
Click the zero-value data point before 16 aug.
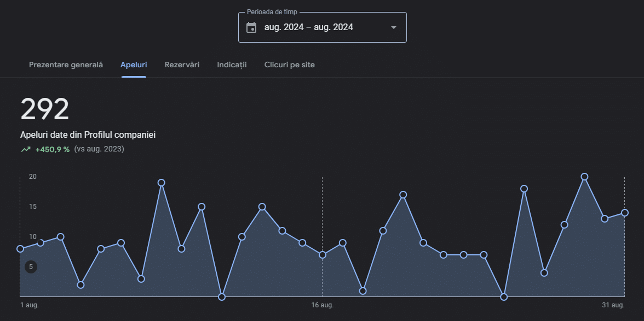(222, 297)
